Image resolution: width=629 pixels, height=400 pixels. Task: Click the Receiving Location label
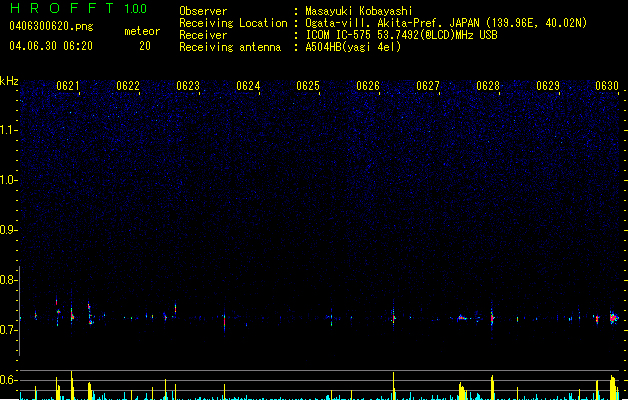(x=233, y=23)
